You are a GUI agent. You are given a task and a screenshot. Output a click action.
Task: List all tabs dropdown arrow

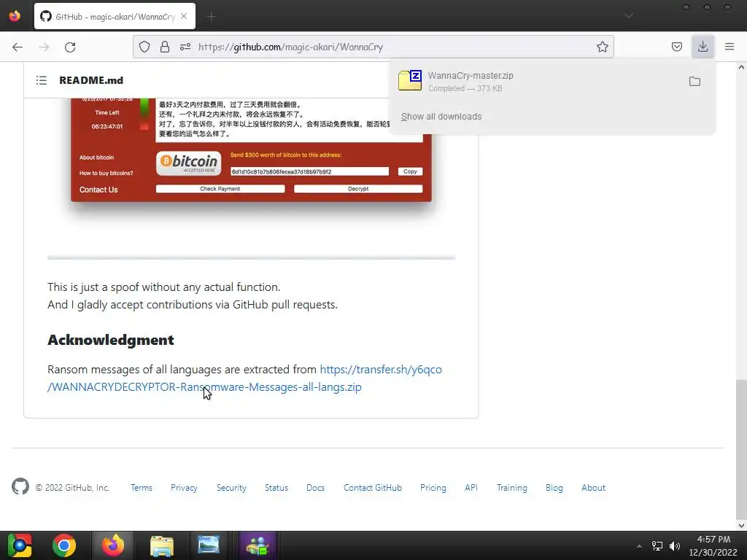tap(629, 16)
